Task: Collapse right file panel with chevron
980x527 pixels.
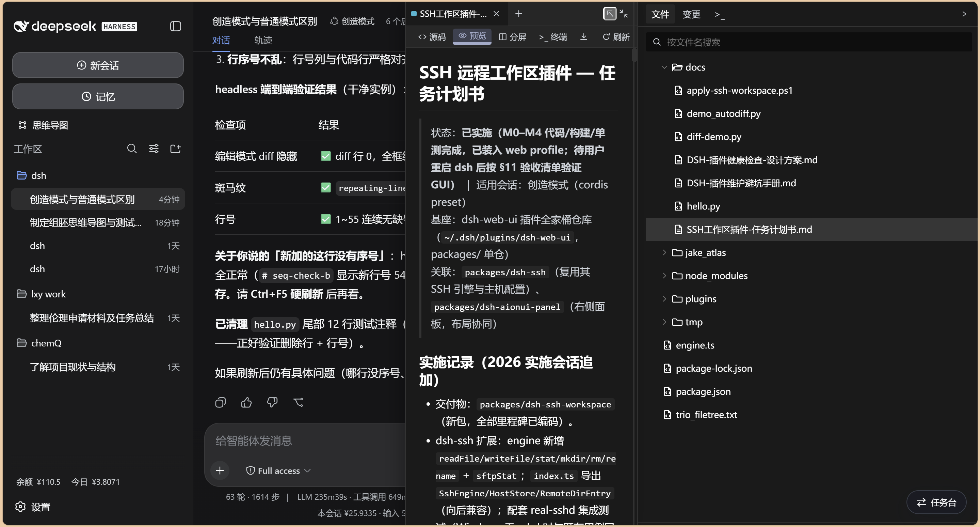Action: (x=964, y=14)
